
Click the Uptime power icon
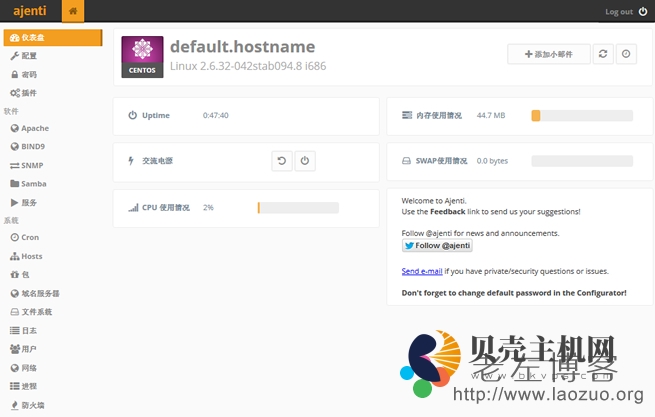click(x=132, y=115)
